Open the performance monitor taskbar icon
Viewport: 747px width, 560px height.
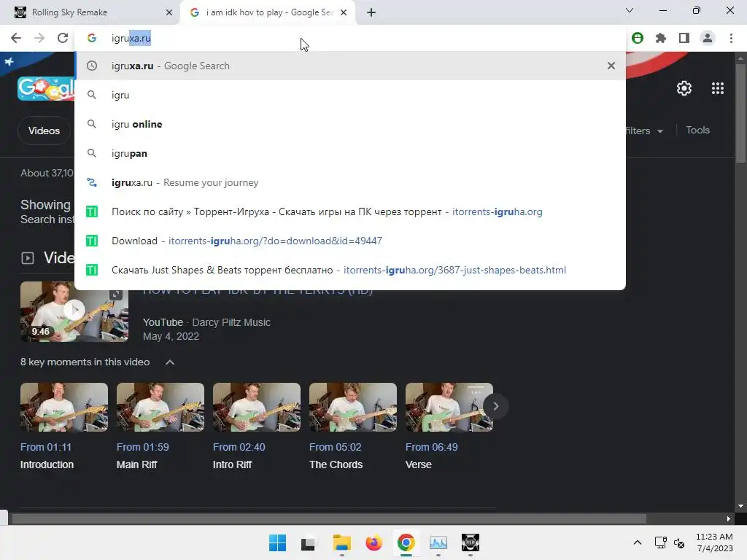coord(438,542)
